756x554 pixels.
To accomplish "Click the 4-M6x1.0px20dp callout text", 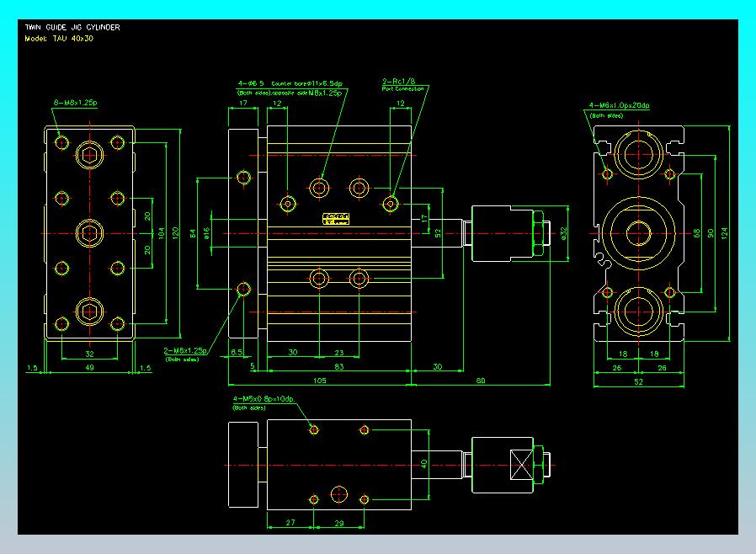I will pyautogui.click(x=619, y=106).
